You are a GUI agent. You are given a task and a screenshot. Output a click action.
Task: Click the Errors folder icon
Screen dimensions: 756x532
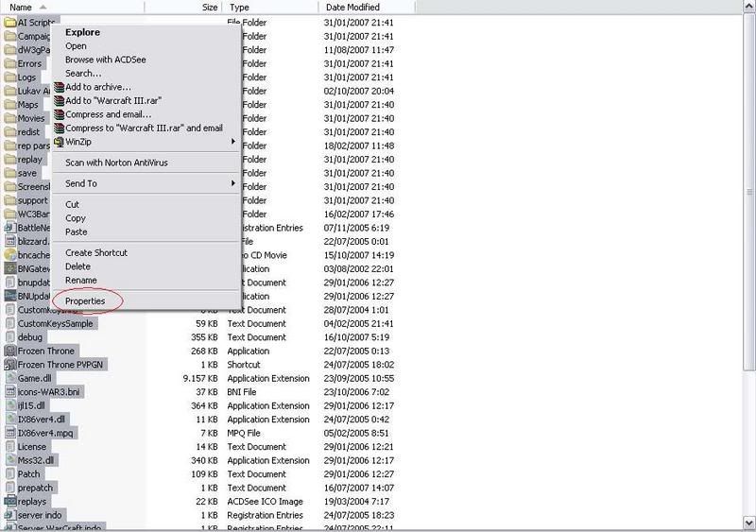pyautogui.click(x=10, y=63)
